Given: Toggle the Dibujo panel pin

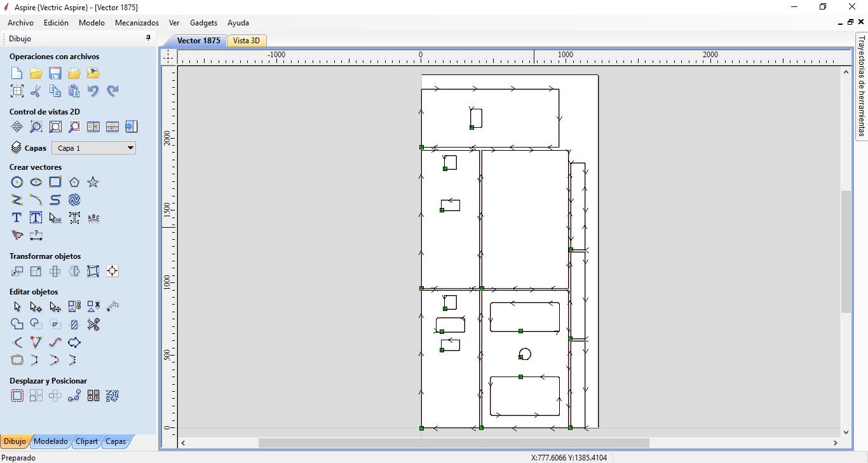Looking at the screenshot, I should [147, 38].
